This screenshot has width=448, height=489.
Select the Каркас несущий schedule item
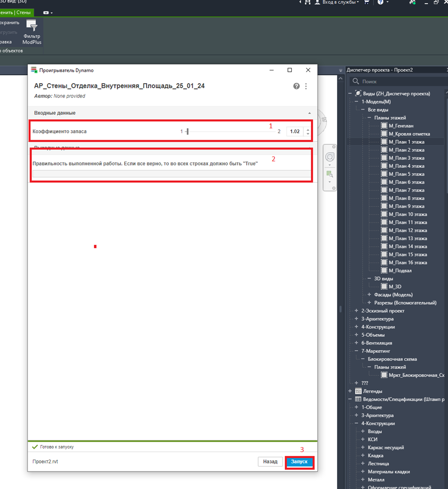click(x=385, y=448)
